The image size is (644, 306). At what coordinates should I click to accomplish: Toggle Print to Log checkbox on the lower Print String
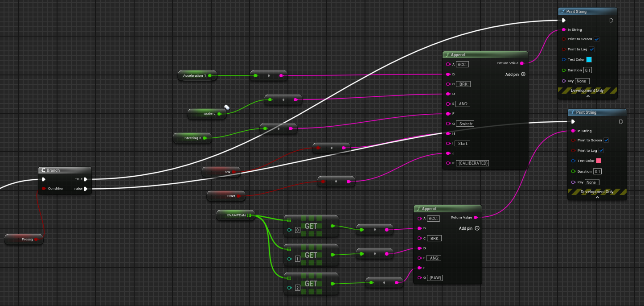click(601, 150)
